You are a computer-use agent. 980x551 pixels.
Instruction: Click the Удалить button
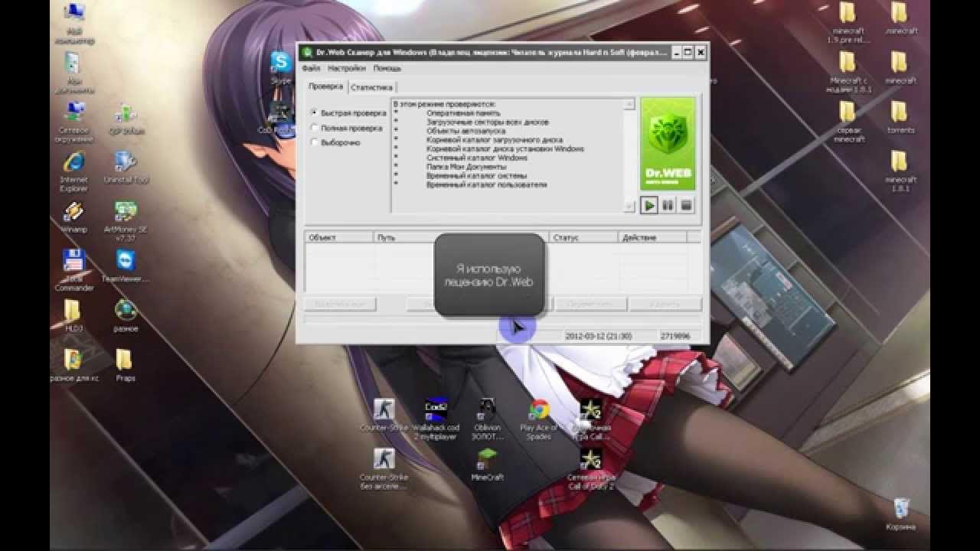665,304
